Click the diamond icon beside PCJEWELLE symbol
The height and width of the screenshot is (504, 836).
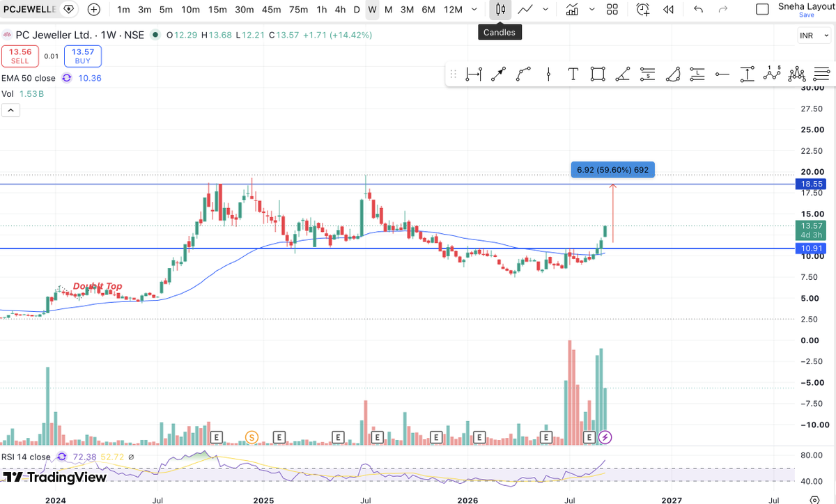(68, 10)
